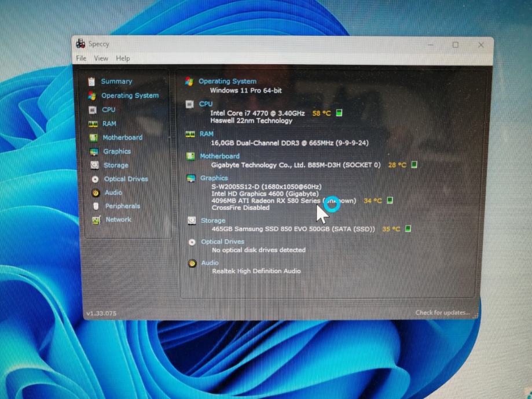Click the CPU chip icon in sidebar
The width and height of the screenshot is (532, 399).
[92, 110]
